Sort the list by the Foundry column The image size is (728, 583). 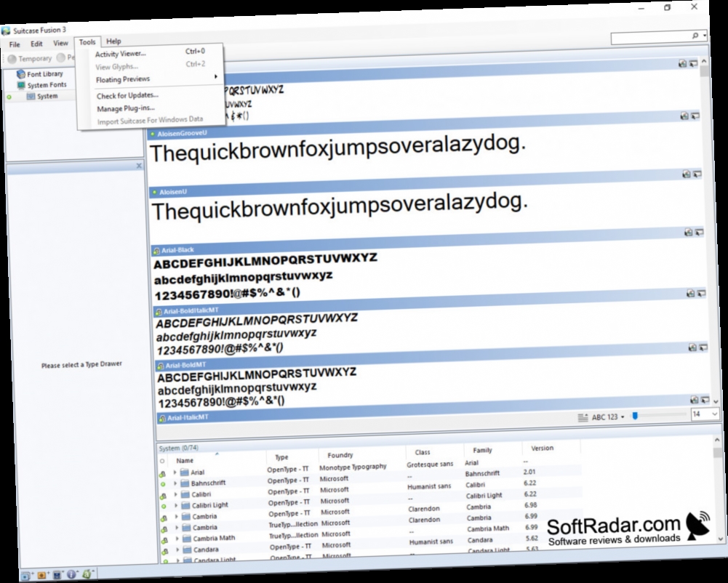click(x=340, y=455)
